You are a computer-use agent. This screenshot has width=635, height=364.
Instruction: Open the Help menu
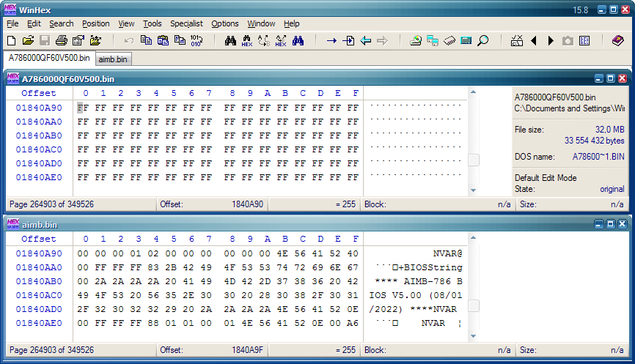[292, 23]
